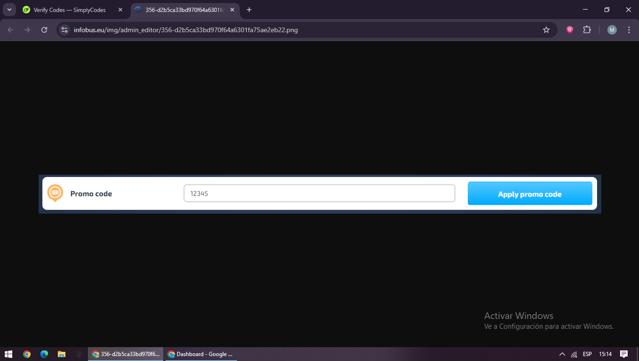
Task: Reload the current page
Action: point(44,30)
